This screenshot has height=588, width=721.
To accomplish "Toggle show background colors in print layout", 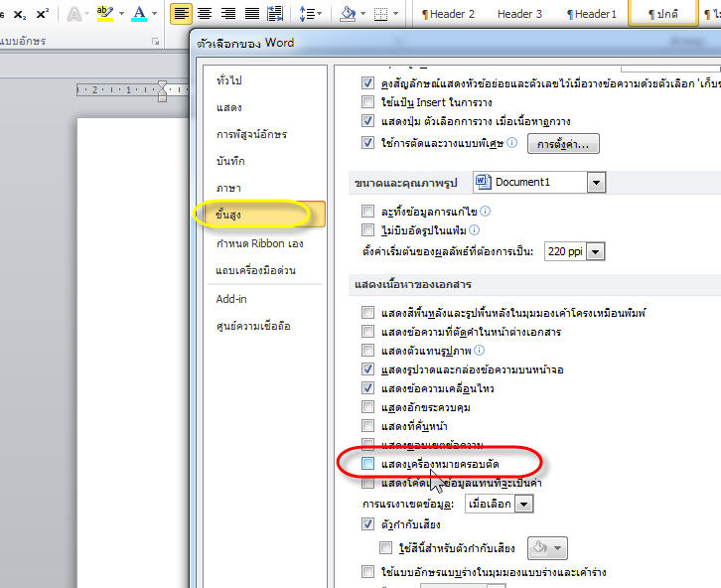I will pyautogui.click(x=367, y=313).
